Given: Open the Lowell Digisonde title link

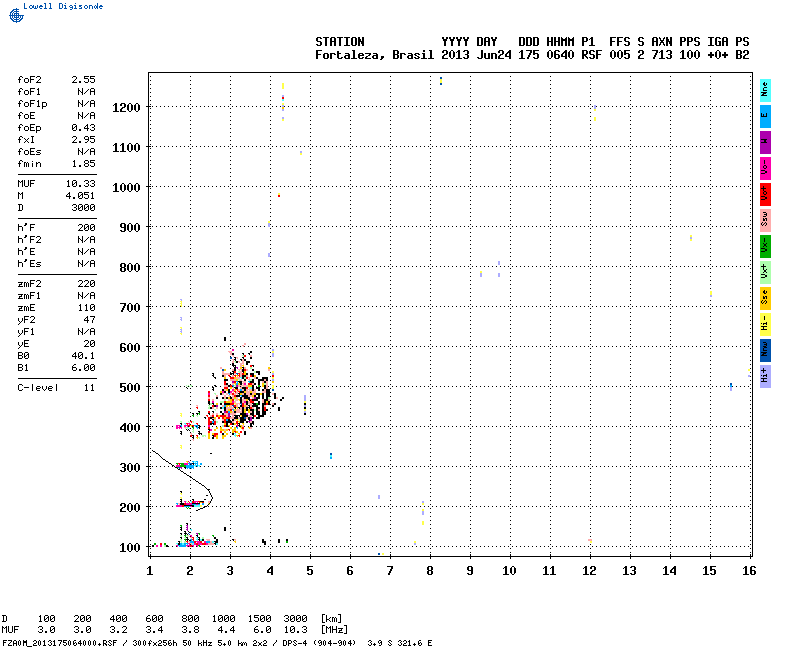Looking at the screenshot, I should point(63,6).
